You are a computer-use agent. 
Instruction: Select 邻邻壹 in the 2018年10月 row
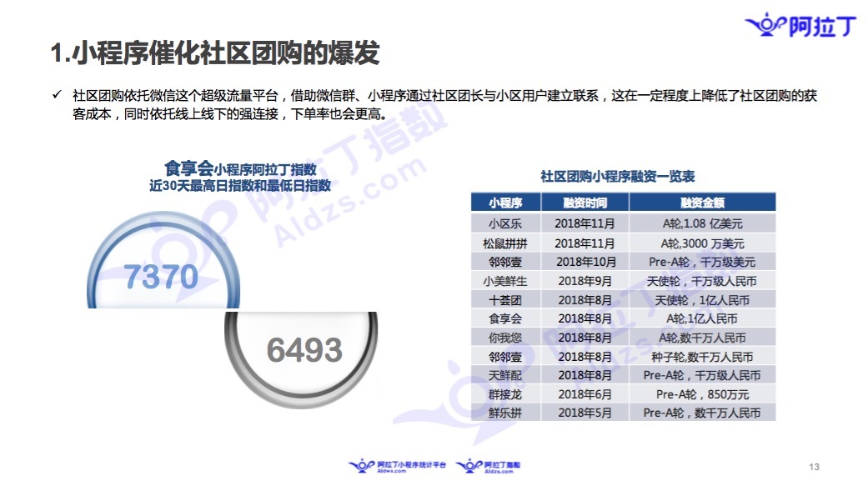click(505, 262)
